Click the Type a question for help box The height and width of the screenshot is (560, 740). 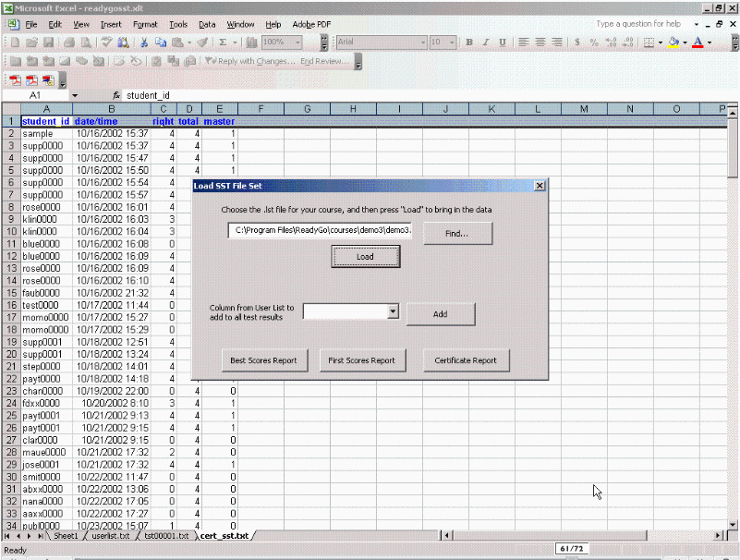(x=638, y=24)
